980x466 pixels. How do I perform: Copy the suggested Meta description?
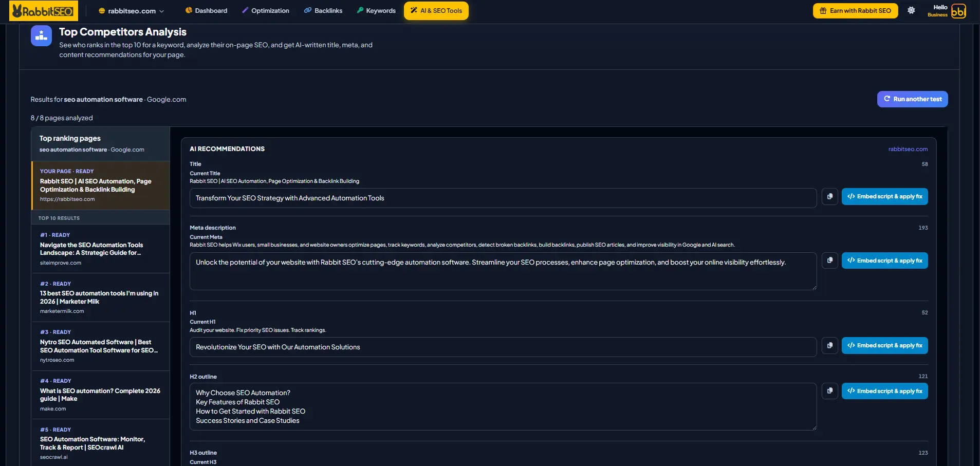[x=829, y=260]
